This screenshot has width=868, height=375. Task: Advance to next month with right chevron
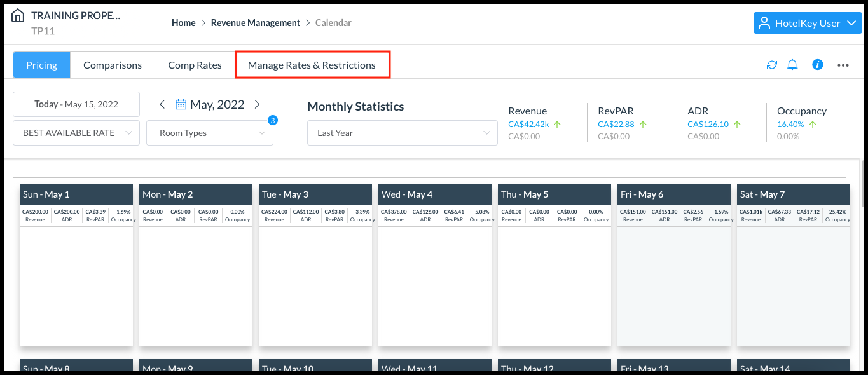click(257, 104)
